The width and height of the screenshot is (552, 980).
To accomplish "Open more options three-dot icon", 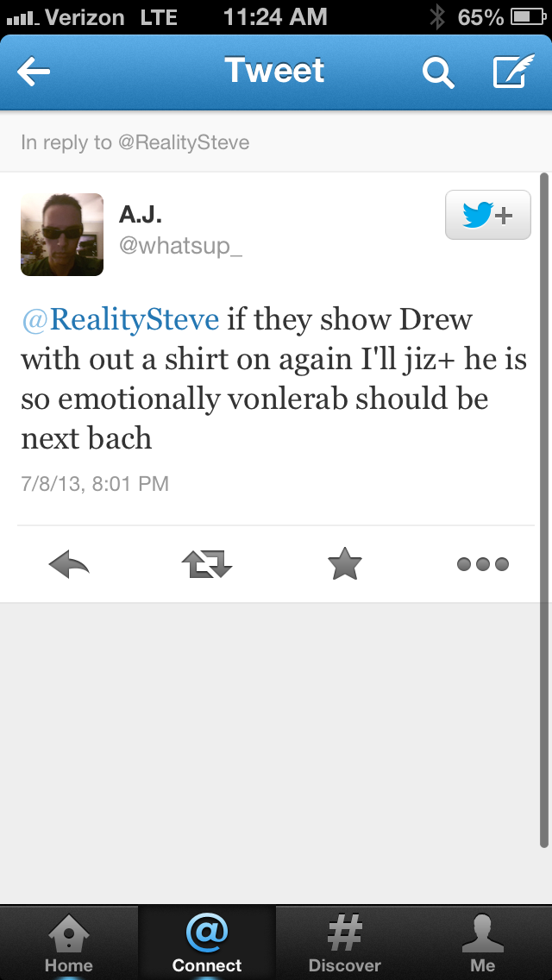I will [x=483, y=564].
